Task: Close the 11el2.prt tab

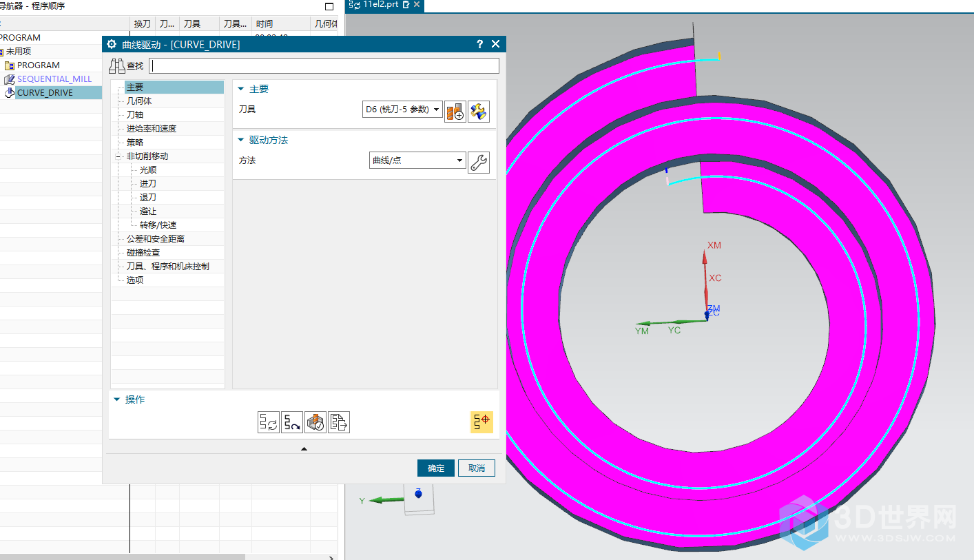Action: point(417,4)
